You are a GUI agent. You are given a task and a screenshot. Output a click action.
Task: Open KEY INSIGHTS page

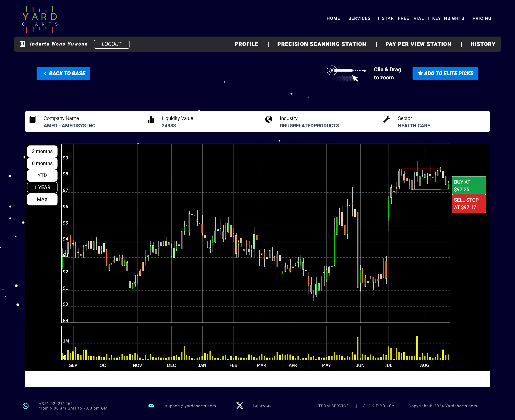[x=448, y=18]
